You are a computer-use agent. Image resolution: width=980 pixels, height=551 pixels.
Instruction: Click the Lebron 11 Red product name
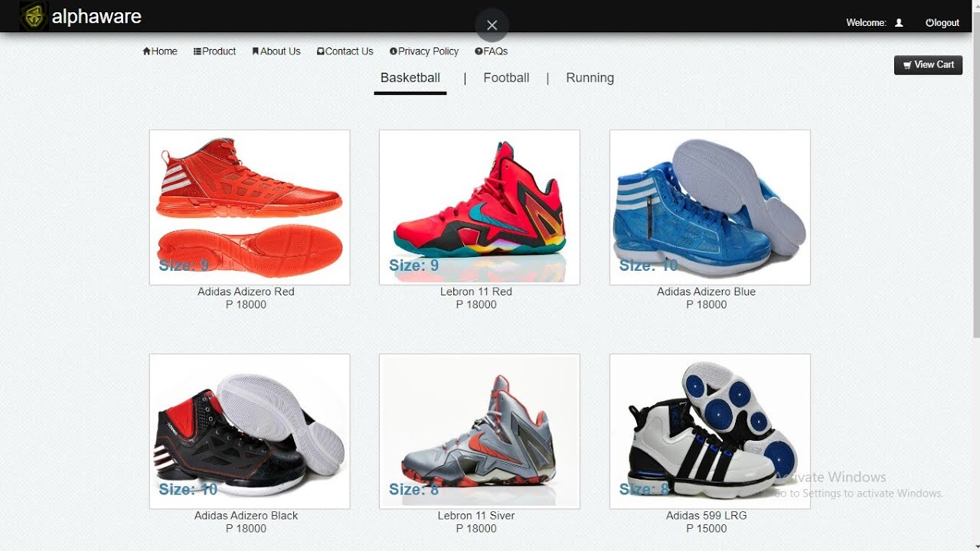tap(476, 292)
